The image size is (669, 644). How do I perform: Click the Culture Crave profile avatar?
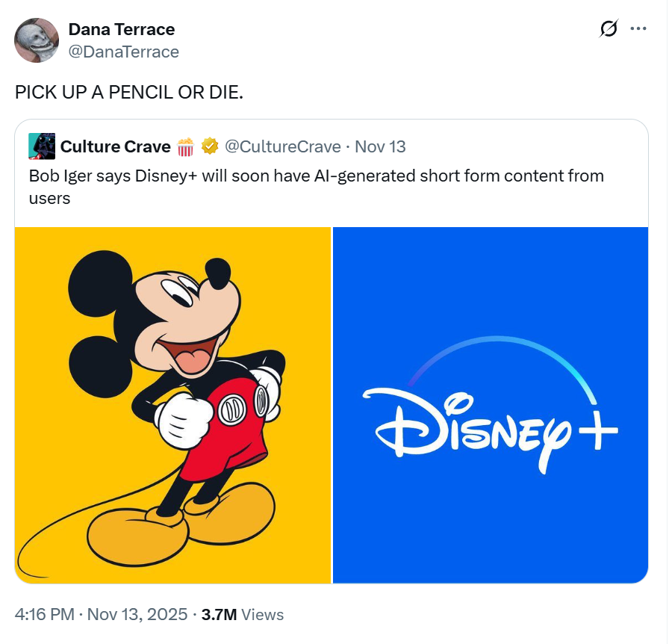42,146
